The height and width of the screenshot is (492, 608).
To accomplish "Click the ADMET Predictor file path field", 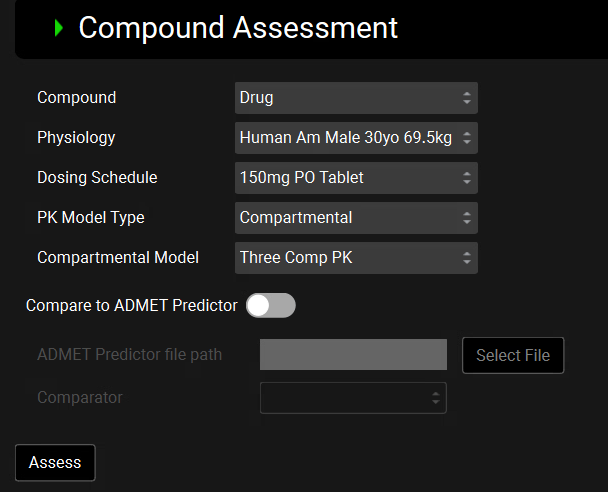I will 353,355.
